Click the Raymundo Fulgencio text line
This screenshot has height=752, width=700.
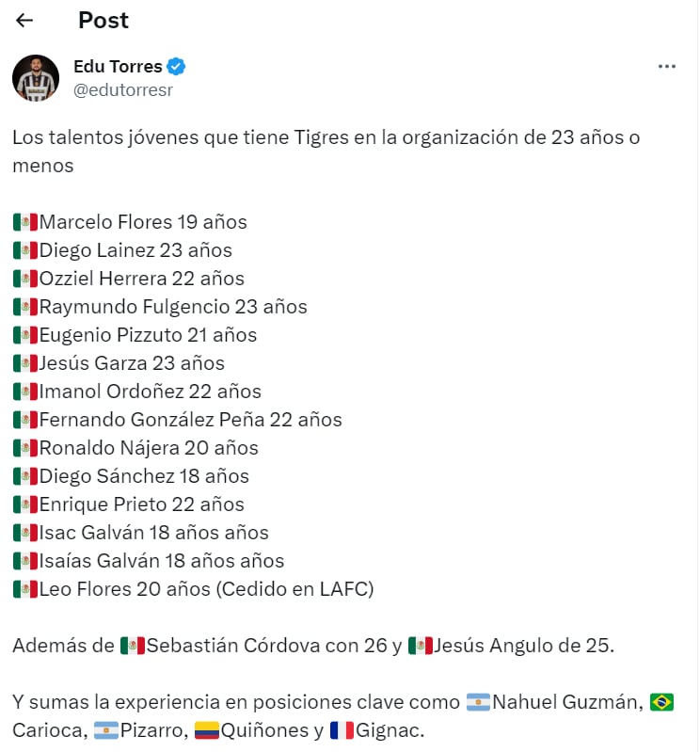172,307
